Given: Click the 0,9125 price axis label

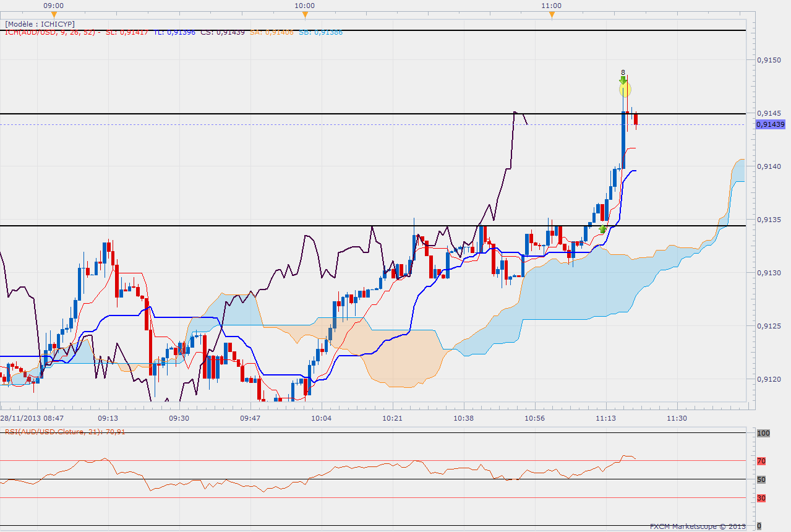Looking at the screenshot, I should click(x=769, y=326).
